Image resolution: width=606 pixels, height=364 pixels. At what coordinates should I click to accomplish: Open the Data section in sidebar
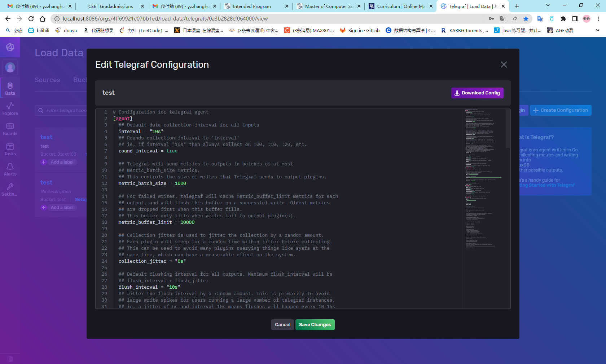coord(10,89)
